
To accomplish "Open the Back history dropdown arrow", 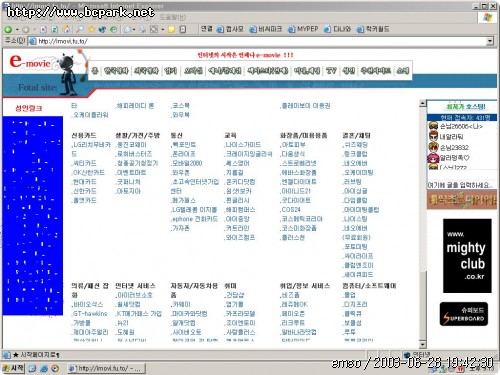I will [17, 30].
